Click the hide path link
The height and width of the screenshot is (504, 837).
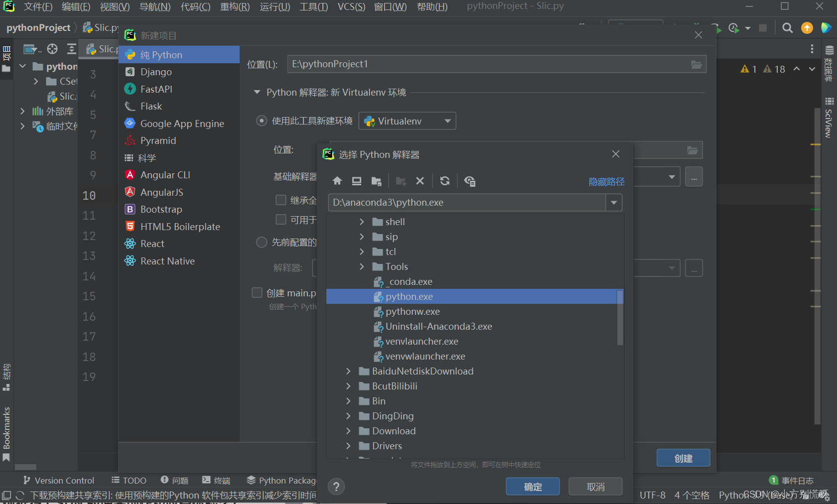606,182
